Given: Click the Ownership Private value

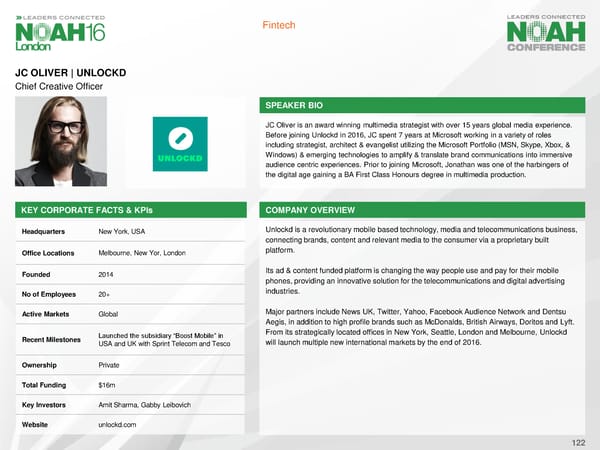Looking at the screenshot, I should pos(111,364).
